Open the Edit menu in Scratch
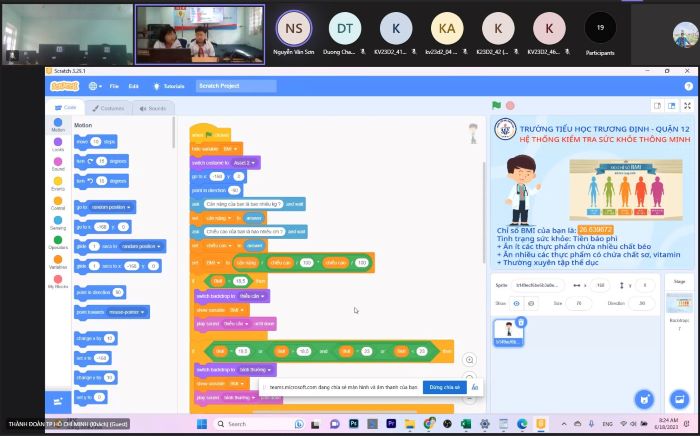This screenshot has width=700, height=436. point(133,86)
